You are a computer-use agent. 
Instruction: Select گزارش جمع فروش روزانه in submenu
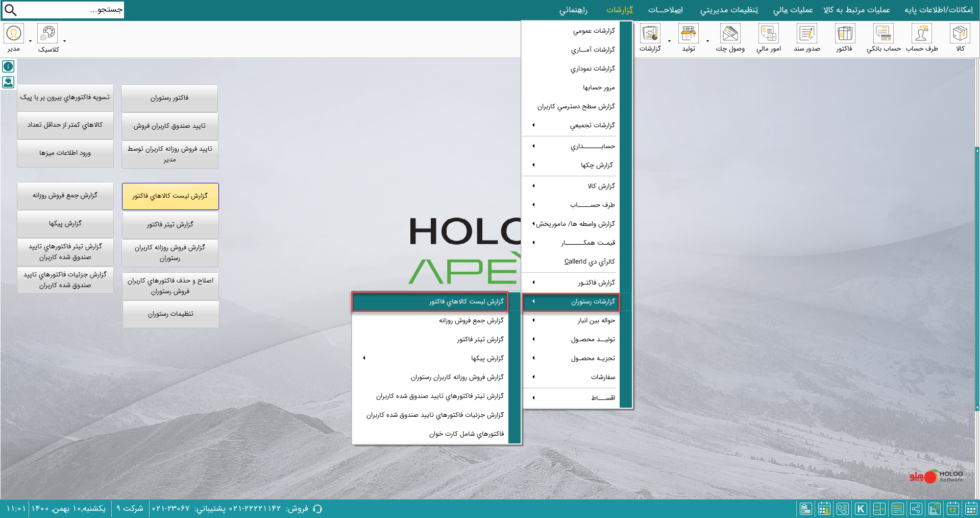[430, 320]
